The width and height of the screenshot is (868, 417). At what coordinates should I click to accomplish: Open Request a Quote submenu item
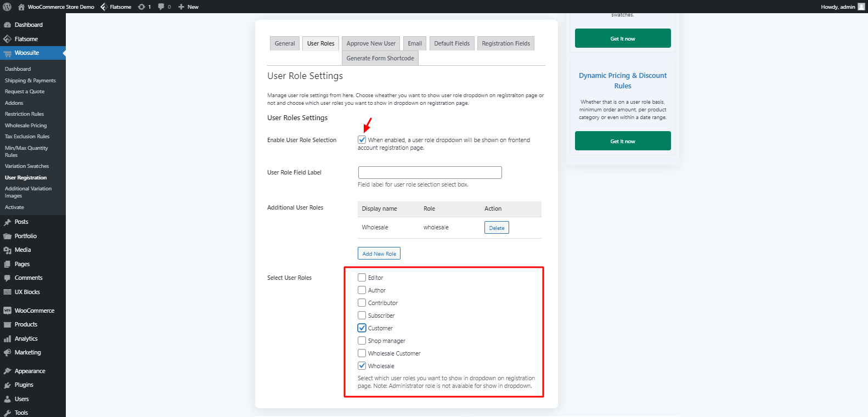25,92
